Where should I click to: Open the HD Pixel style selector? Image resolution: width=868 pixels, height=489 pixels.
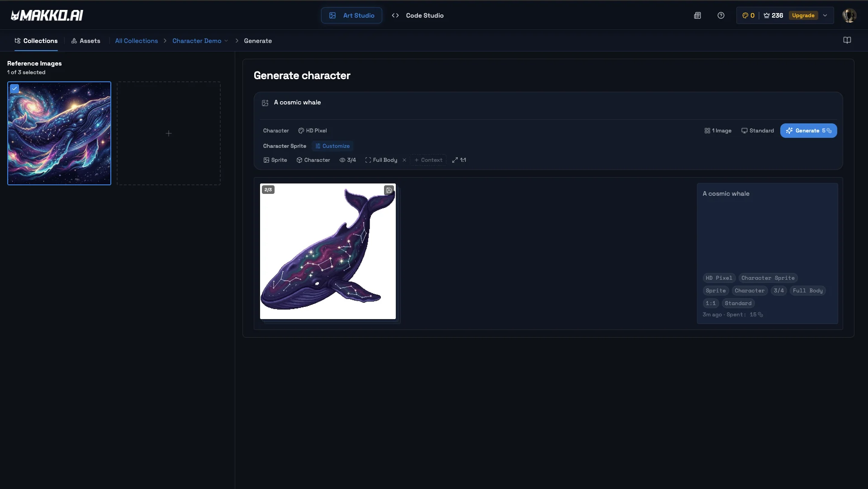[312, 131]
